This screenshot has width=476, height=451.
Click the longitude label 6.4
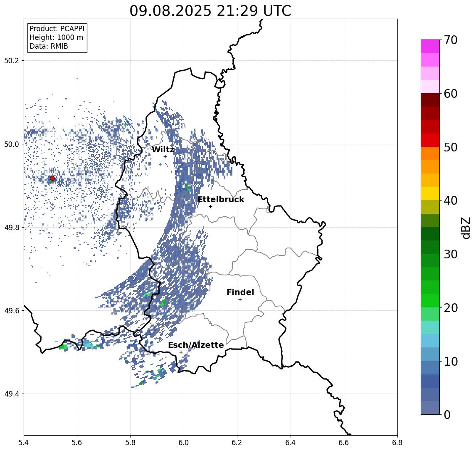(x=291, y=443)
